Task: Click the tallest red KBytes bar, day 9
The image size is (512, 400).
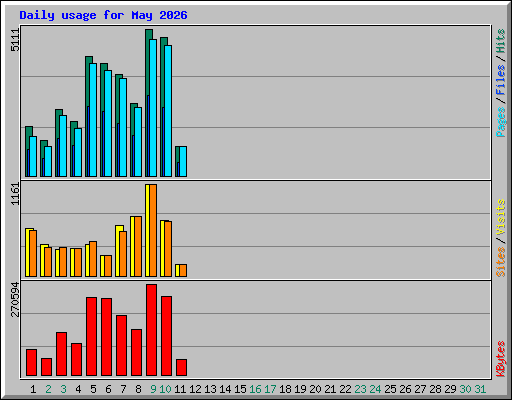Action: click(151, 330)
